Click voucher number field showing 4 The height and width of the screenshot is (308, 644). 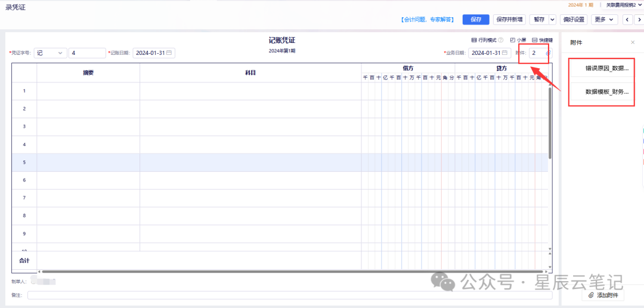[87, 53]
